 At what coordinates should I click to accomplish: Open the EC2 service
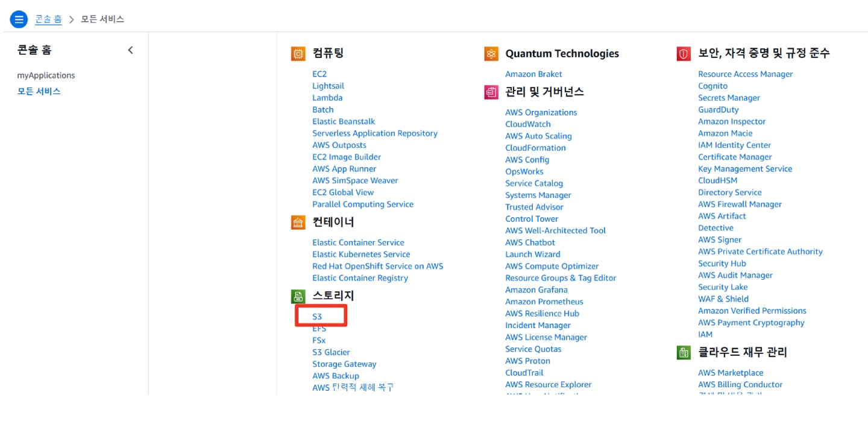coord(319,74)
